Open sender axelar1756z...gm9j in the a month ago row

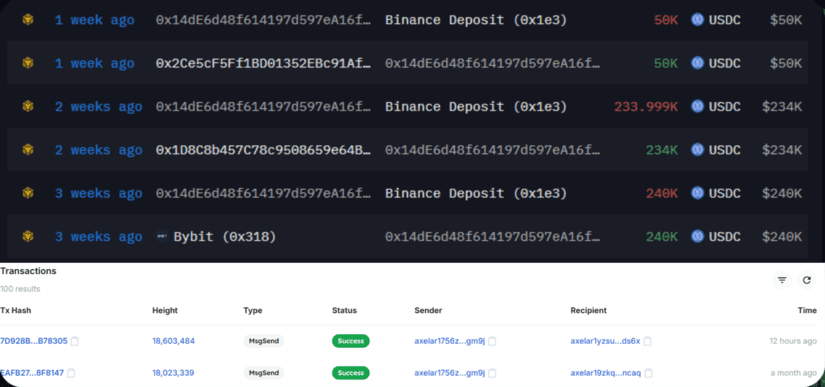point(449,373)
